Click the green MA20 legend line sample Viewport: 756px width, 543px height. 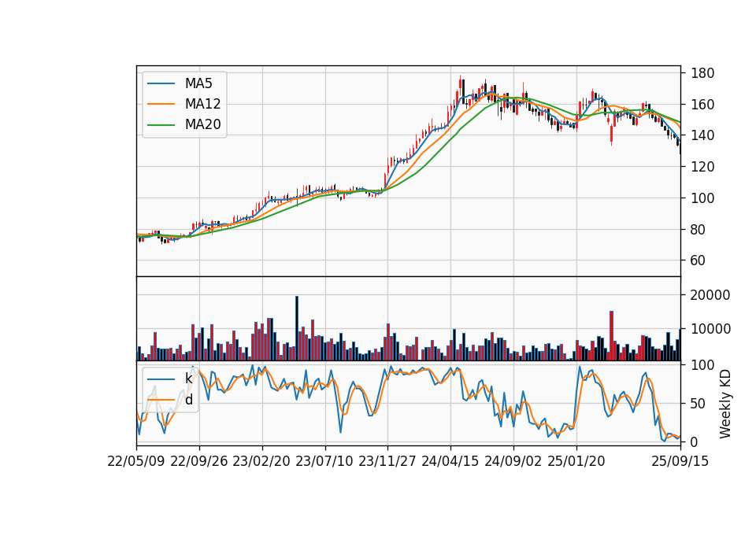(161, 125)
